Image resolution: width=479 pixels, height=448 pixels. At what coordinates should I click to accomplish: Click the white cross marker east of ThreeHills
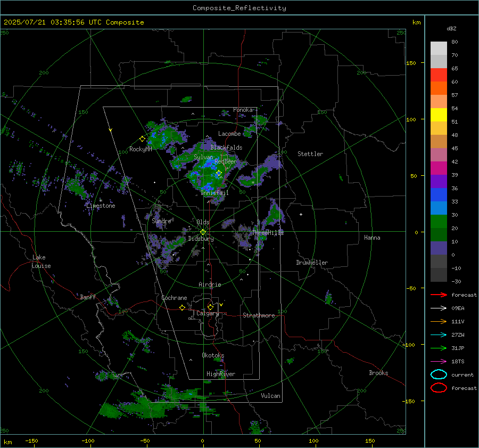pos(301,214)
